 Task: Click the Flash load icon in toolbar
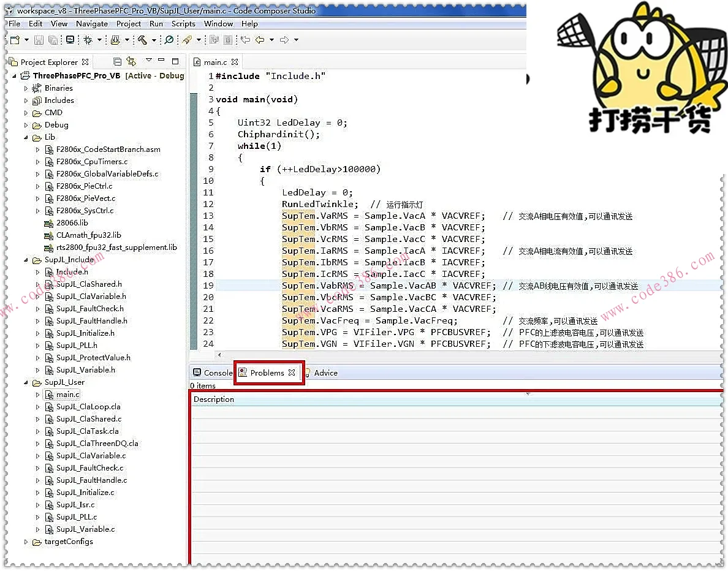click(115, 40)
